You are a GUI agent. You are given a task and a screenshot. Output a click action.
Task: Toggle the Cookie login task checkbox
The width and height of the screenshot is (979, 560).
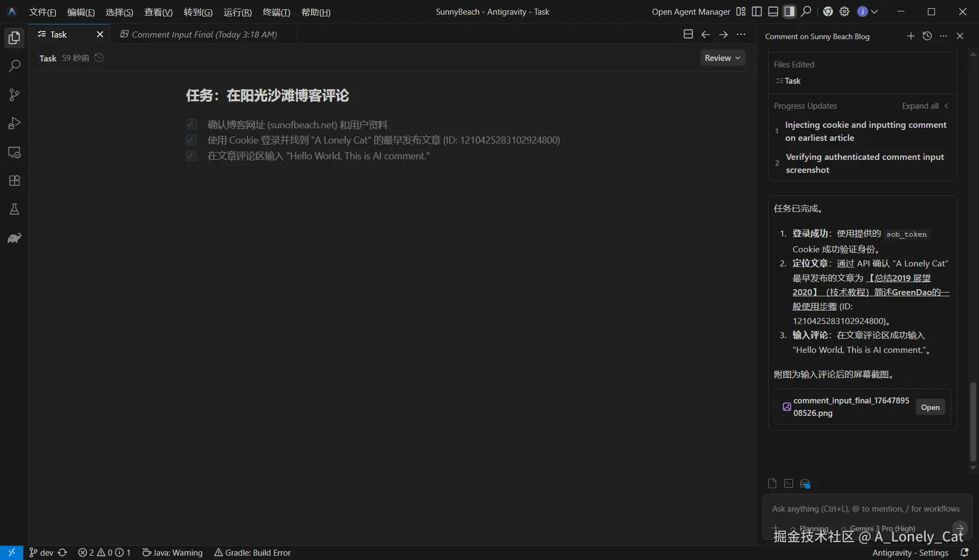point(191,140)
